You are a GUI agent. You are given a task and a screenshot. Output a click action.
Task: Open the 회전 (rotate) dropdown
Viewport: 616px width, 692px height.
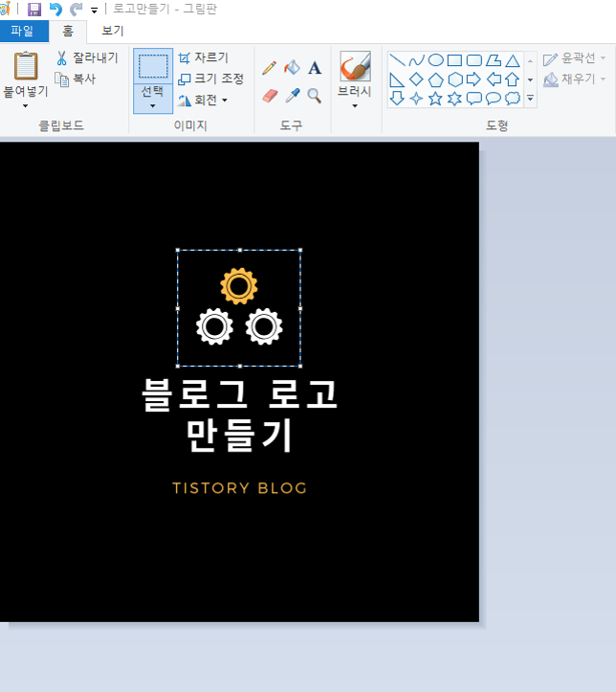click(x=203, y=100)
